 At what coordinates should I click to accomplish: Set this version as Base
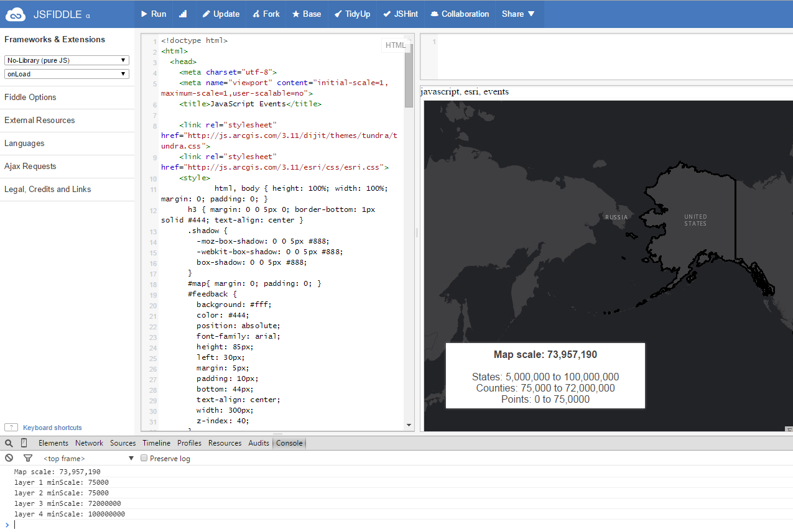(307, 14)
